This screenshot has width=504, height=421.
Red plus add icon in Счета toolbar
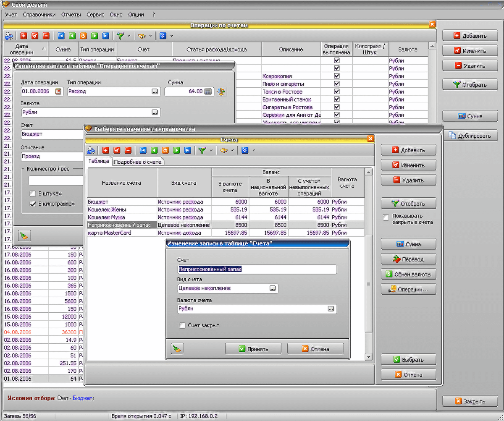pos(105,150)
